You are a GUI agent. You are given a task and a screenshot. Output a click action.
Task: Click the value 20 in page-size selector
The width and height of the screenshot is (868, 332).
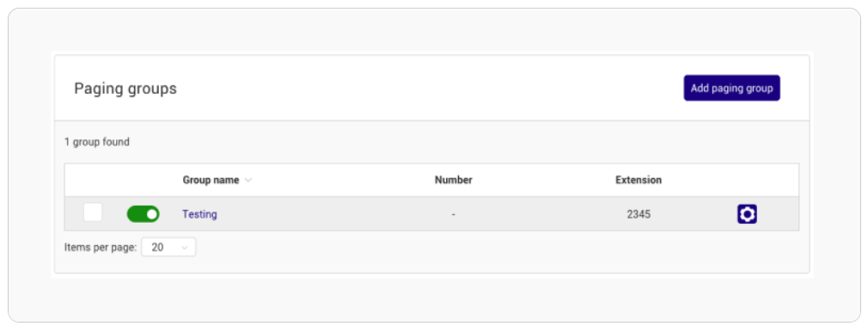pos(157,247)
